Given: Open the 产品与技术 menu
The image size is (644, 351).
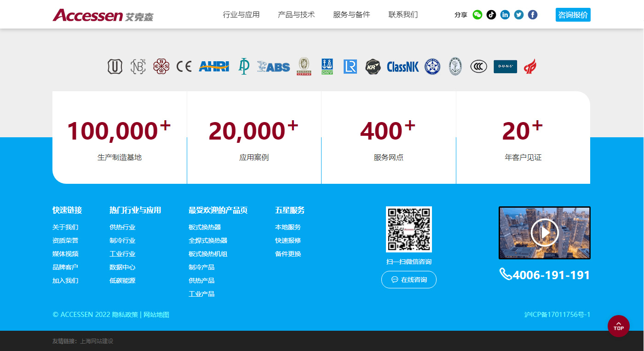Looking at the screenshot, I should (296, 15).
